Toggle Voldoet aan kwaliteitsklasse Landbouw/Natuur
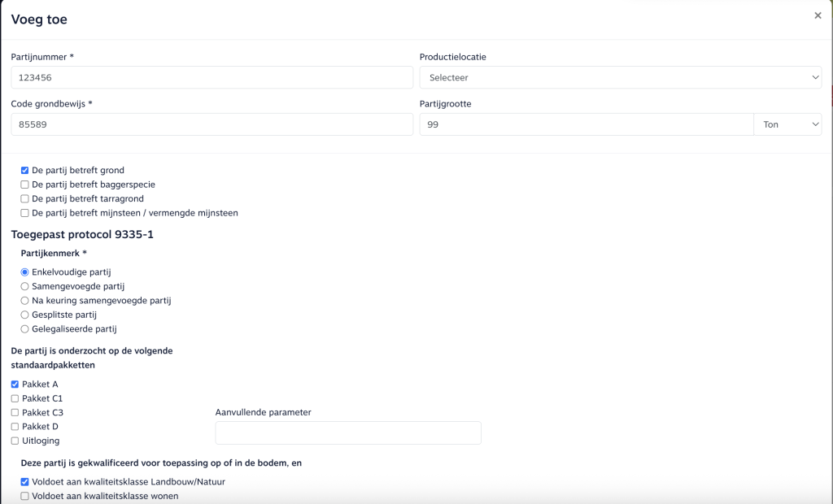The image size is (833, 504). coord(25,482)
